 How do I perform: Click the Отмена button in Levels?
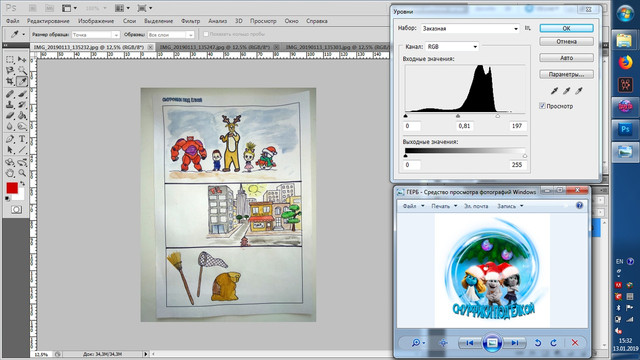pyautogui.click(x=567, y=42)
